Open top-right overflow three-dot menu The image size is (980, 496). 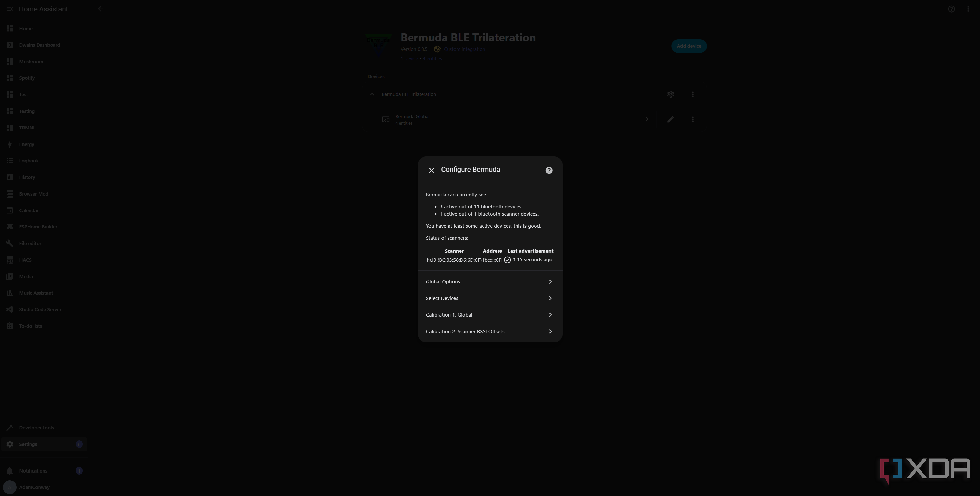click(968, 9)
